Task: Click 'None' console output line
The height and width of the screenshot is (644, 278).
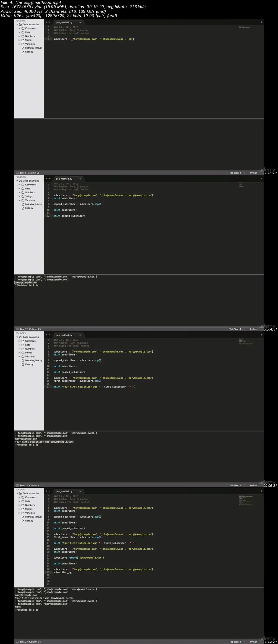Action: (18, 607)
